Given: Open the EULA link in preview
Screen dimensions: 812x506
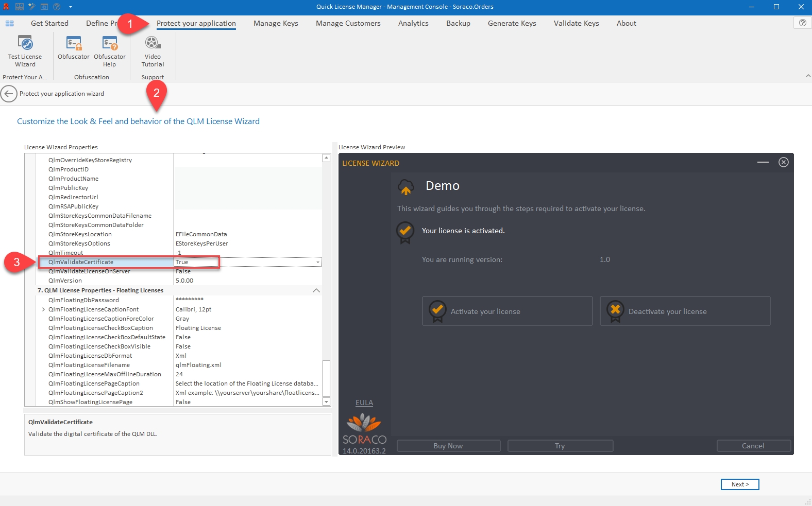Looking at the screenshot, I should [x=364, y=403].
